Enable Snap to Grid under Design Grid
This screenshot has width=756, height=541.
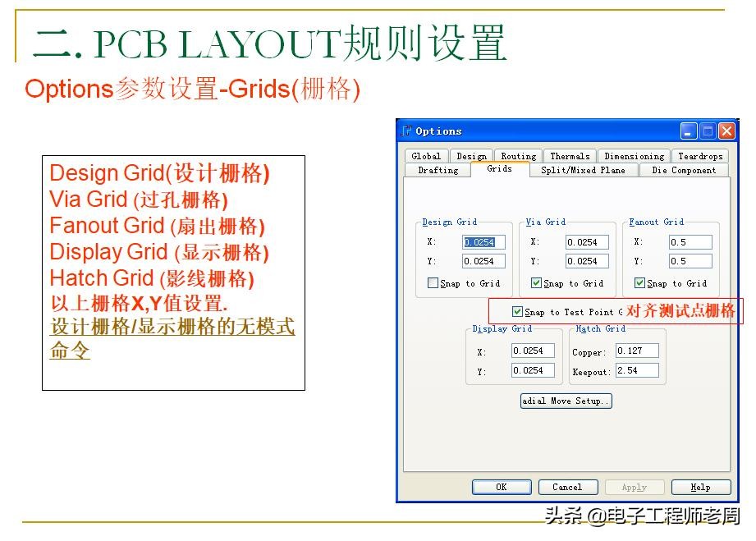433,283
